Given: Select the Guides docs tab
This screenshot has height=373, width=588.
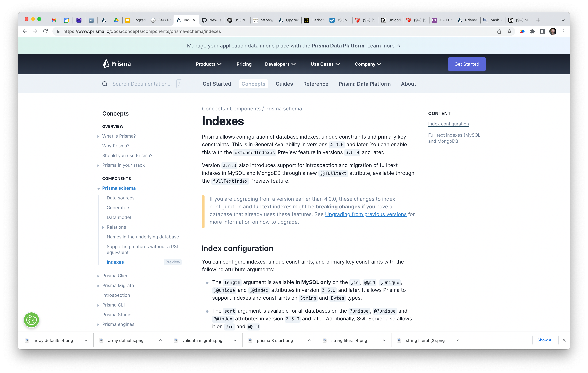Looking at the screenshot, I should [x=284, y=84].
